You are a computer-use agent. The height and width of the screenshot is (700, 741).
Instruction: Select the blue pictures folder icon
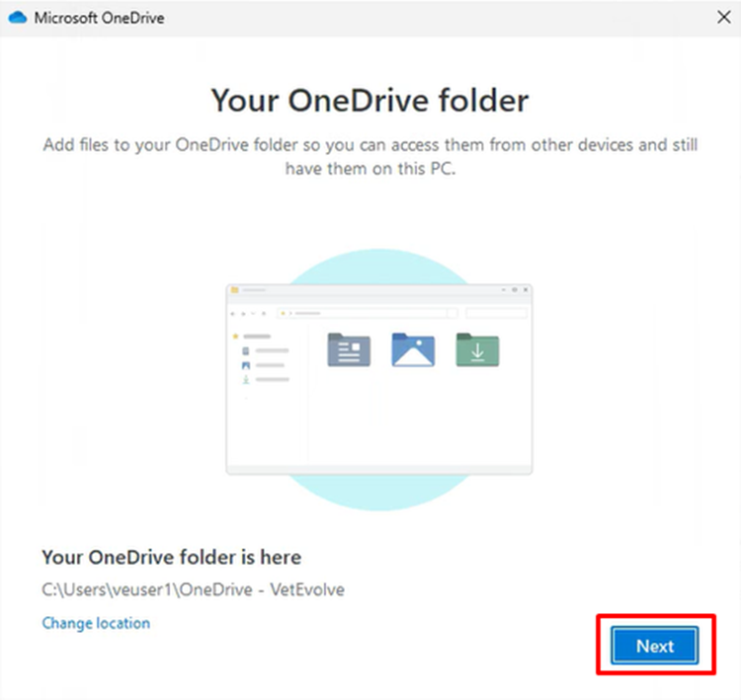pos(413,350)
